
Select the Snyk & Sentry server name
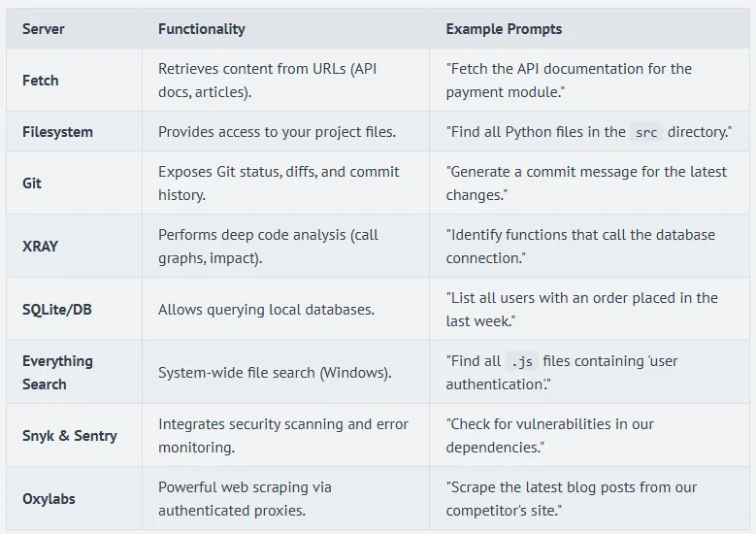point(70,436)
